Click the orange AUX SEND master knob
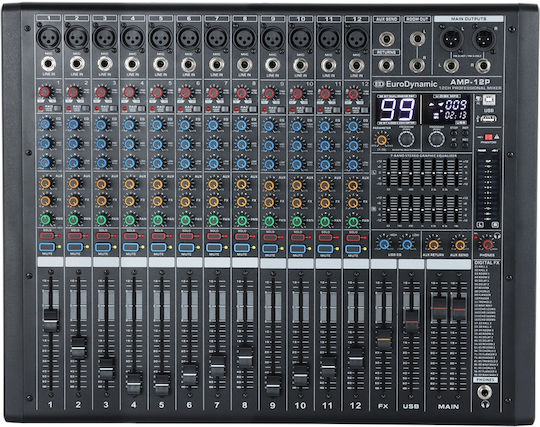This screenshot has width=540, height=427. tap(460, 245)
